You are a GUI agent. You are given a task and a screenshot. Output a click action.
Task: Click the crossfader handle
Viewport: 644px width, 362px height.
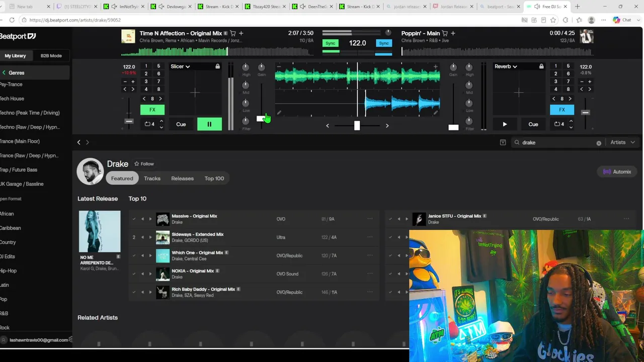[357, 126]
